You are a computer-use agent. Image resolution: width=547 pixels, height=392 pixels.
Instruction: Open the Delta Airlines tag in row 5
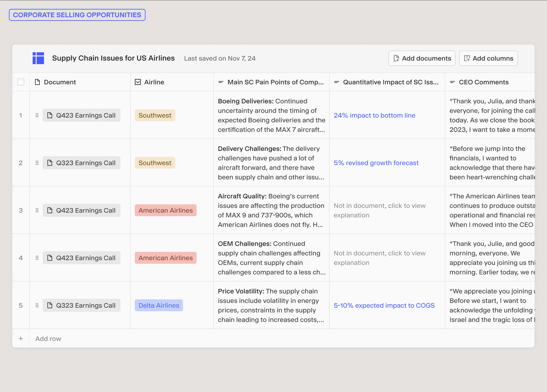(159, 305)
